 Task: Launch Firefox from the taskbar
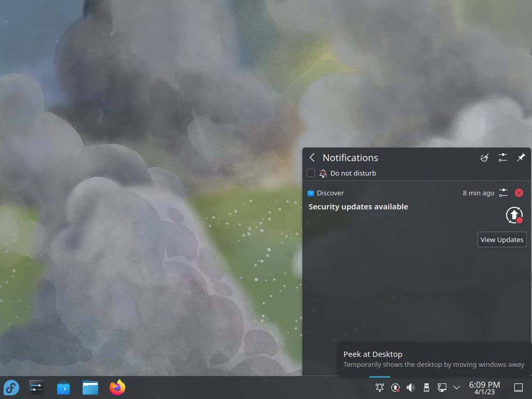(x=117, y=388)
